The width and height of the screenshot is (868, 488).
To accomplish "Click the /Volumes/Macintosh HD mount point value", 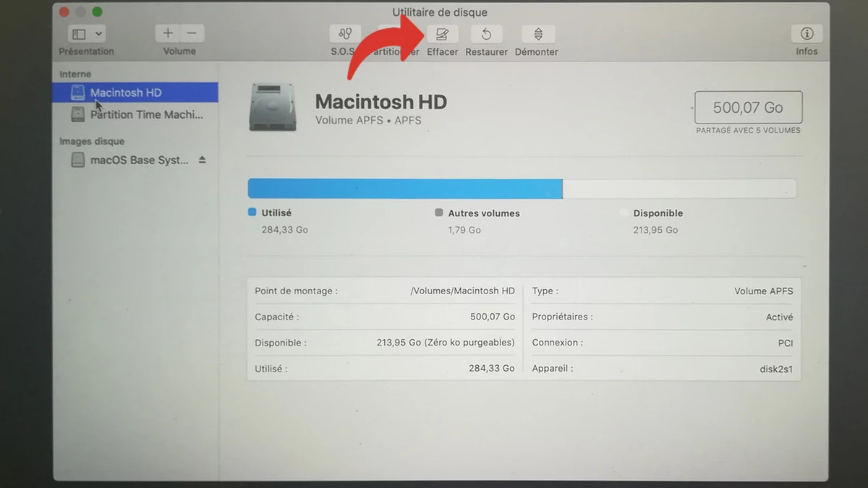I will click(462, 291).
